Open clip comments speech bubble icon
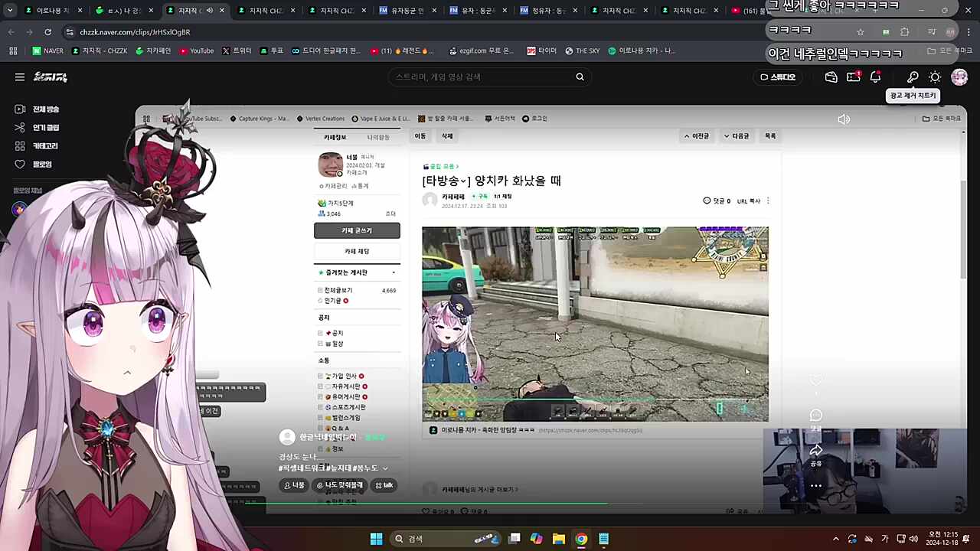 (x=816, y=416)
